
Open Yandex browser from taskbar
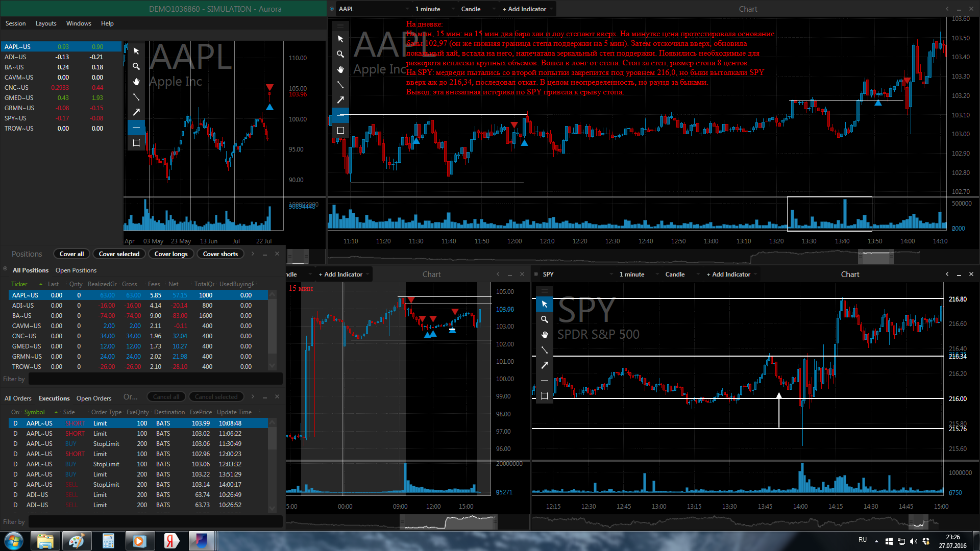pos(171,541)
